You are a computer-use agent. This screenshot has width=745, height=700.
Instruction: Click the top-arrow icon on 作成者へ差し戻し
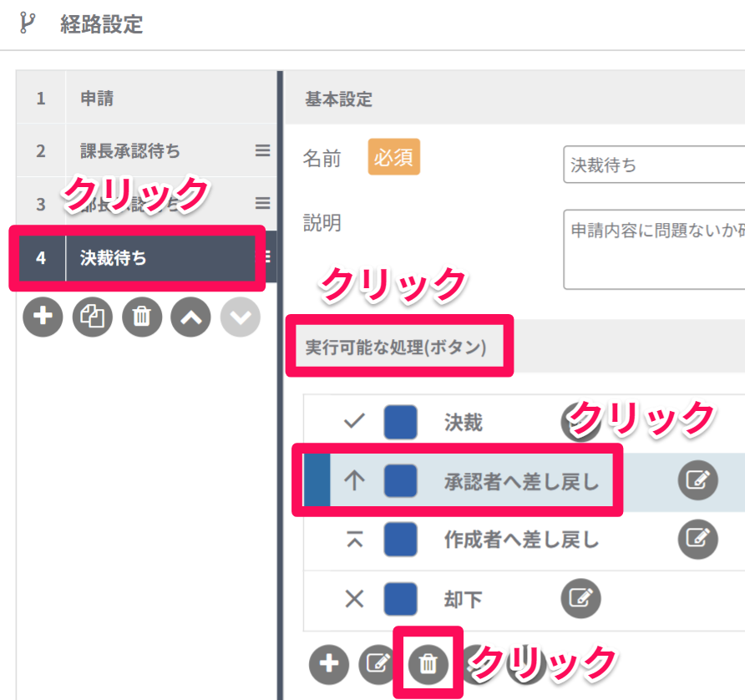[x=354, y=540]
